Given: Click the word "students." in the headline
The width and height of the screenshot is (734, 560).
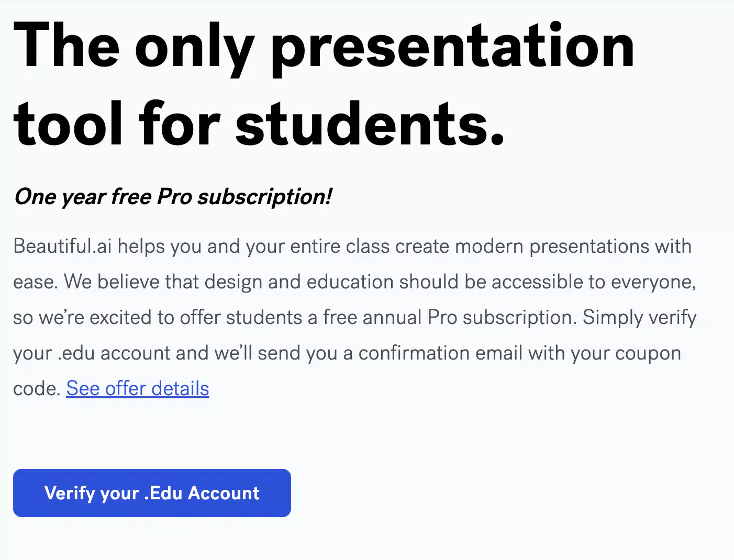Looking at the screenshot, I should coord(370,124).
